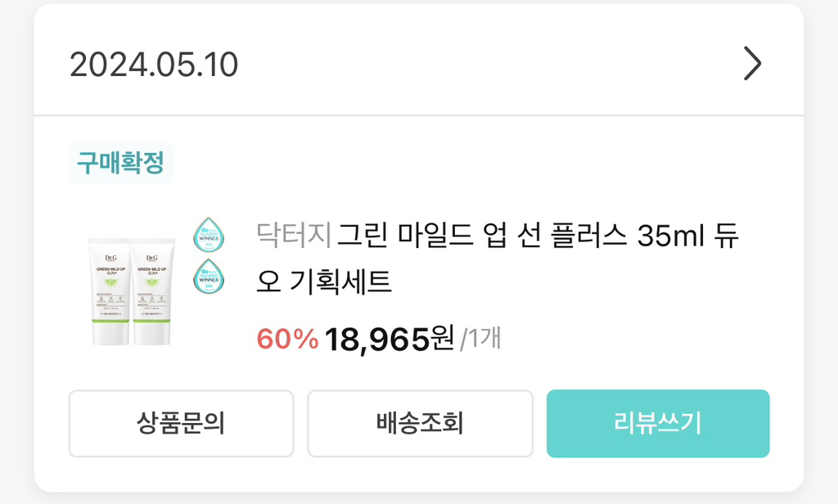838x504 pixels.
Task: Click the lower Winner award badge icon
Action: point(208,276)
